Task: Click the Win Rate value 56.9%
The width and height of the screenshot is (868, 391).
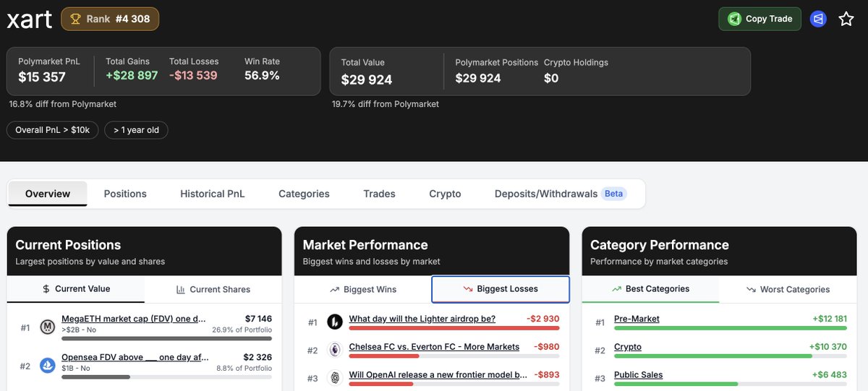Action: [262, 76]
